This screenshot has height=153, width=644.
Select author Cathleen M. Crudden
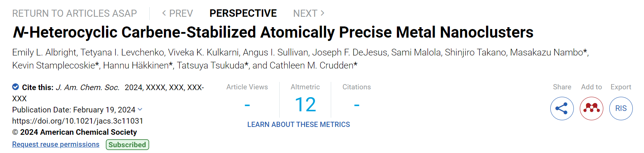311,66
